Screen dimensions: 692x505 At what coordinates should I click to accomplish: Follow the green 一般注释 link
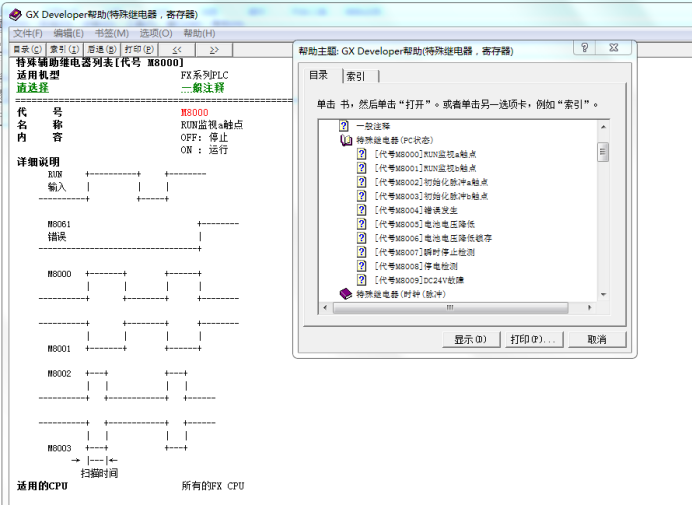pyautogui.click(x=203, y=88)
